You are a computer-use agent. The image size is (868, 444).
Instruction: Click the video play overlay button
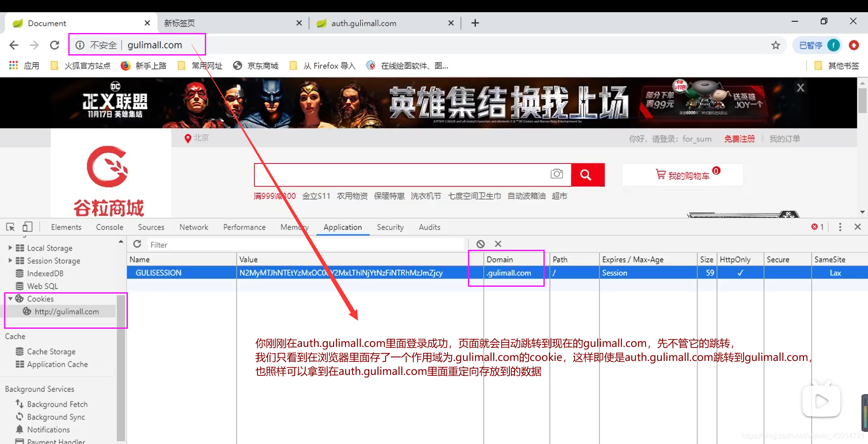coord(821,400)
